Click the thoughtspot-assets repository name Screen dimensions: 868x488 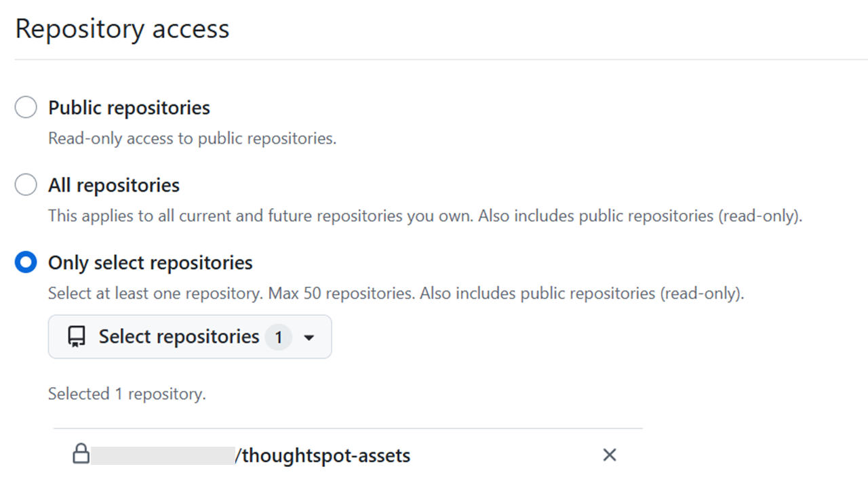point(326,455)
